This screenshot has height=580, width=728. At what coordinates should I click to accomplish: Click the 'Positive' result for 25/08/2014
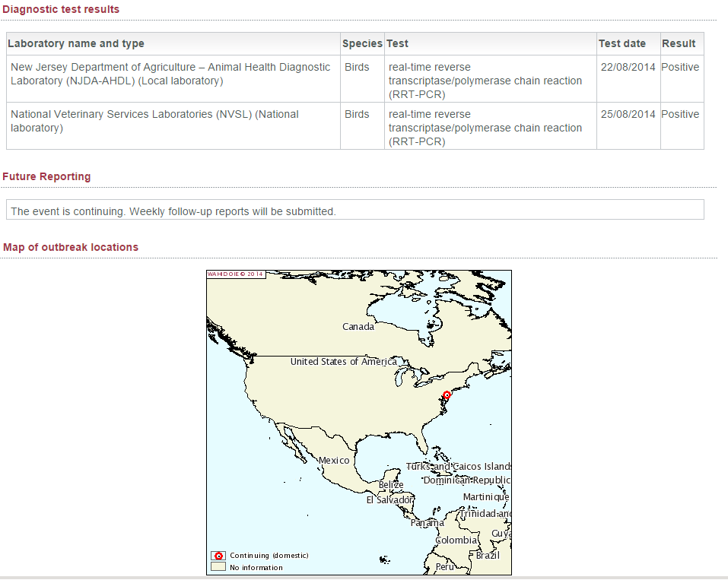pyautogui.click(x=680, y=114)
